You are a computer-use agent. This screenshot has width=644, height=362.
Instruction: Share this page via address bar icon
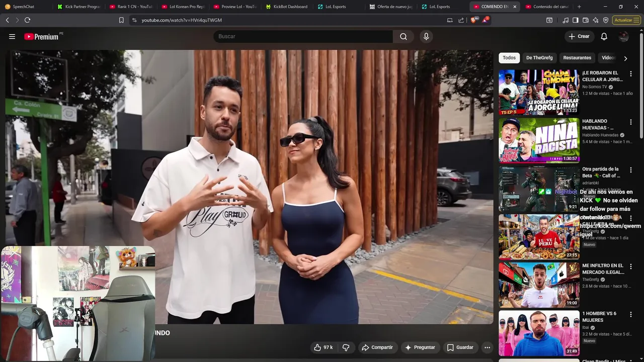pyautogui.click(x=461, y=20)
